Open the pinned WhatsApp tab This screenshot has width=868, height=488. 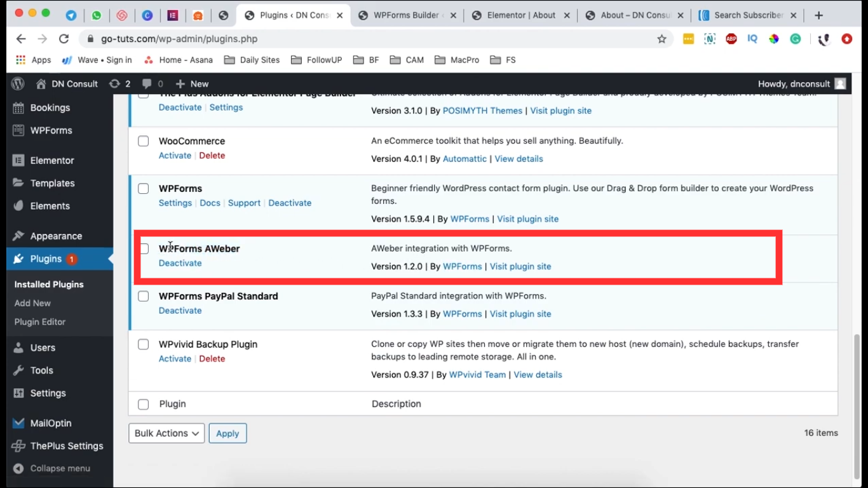click(97, 15)
